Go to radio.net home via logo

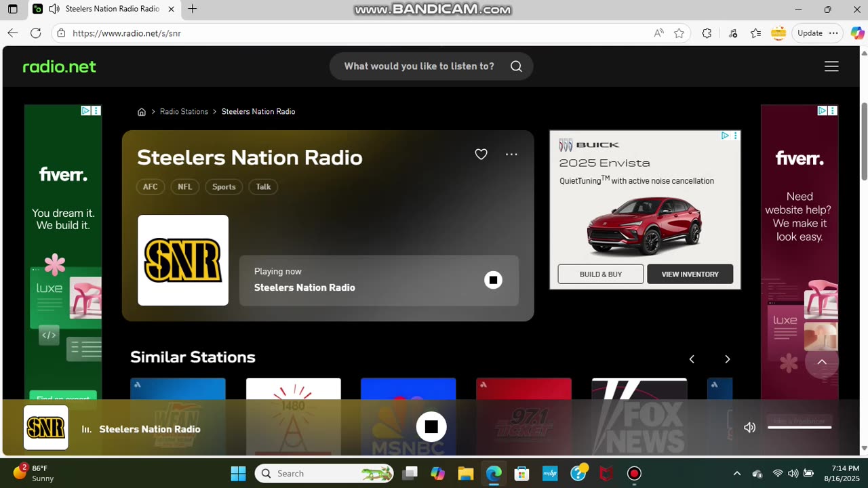60,66
